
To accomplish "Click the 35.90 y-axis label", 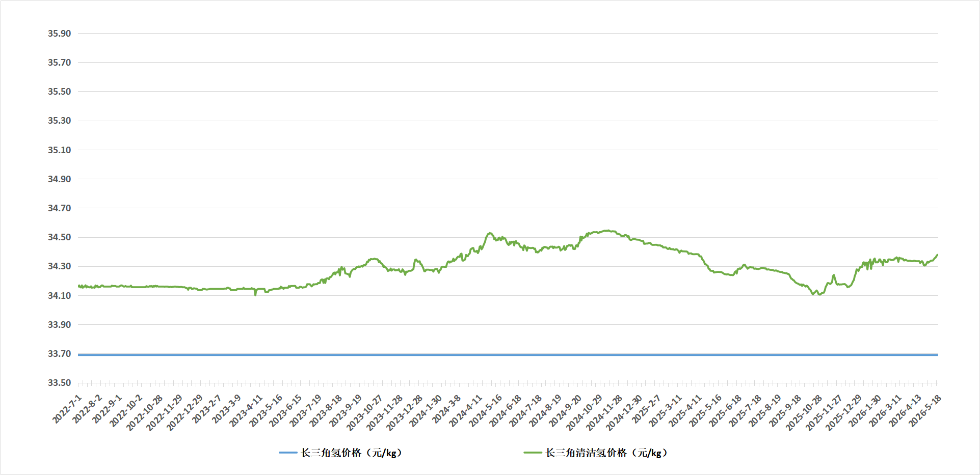I will click(59, 34).
